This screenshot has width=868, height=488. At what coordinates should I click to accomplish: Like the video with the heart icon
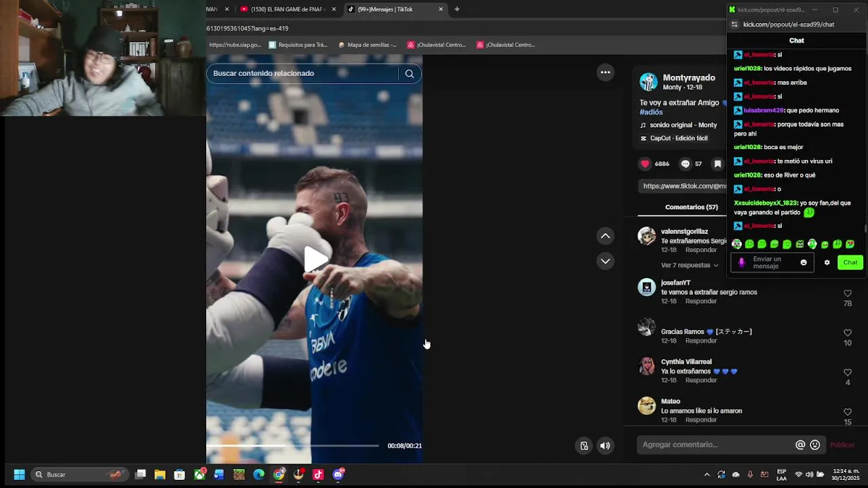(645, 164)
